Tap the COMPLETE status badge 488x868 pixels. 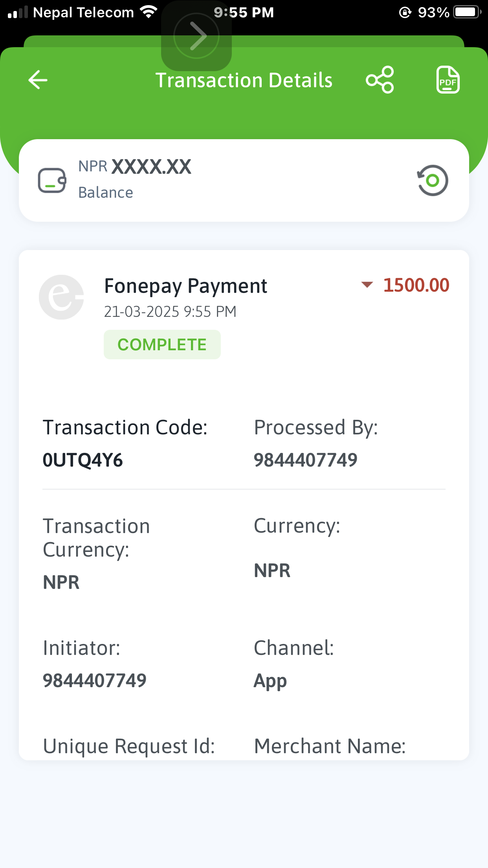point(162,344)
